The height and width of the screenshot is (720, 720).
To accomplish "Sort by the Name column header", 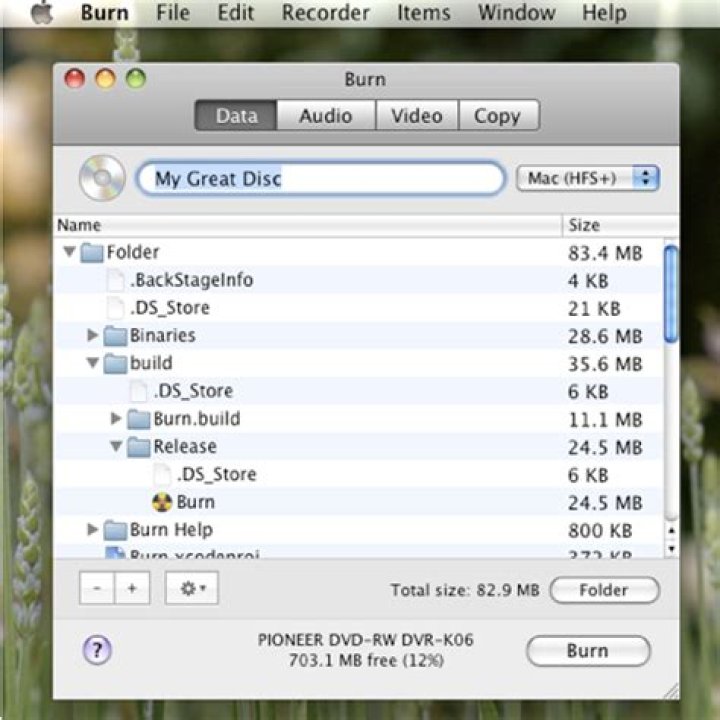I will pyautogui.click(x=308, y=225).
